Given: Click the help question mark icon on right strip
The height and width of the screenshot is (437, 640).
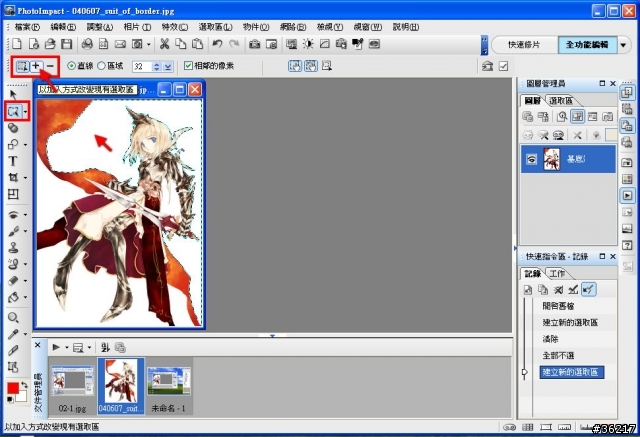Looking at the screenshot, I should pyautogui.click(x=627, y=245).
